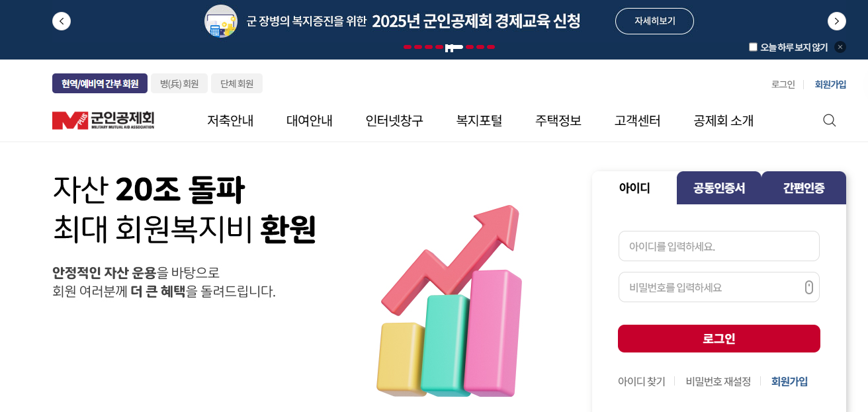
Task: Switch to the 공동인증서 login tab
Action: [719, 188]
